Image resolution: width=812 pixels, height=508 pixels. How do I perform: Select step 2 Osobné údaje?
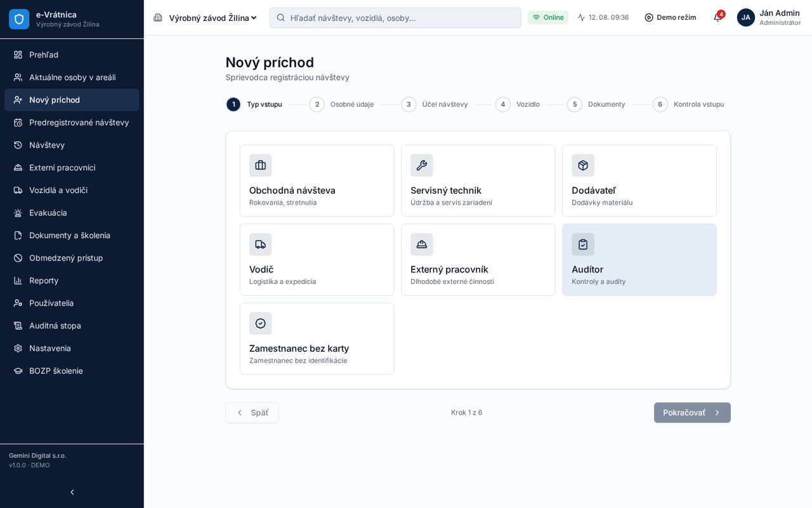coord(342,104)
